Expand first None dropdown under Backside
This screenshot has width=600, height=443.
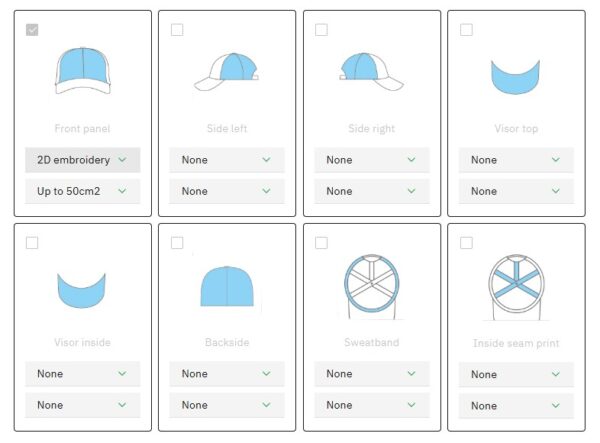[227, 373]
